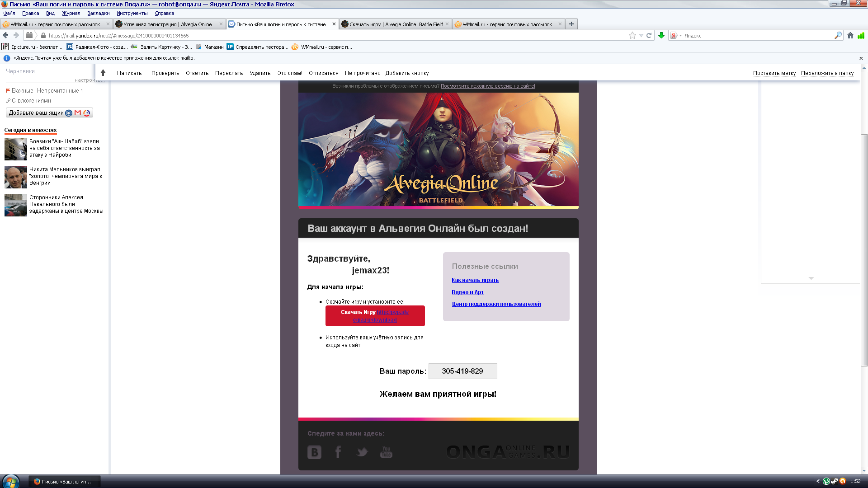The image size is (868, 488).
Task: Open the Переложить в папку dropdown
Action: (827, 73)
